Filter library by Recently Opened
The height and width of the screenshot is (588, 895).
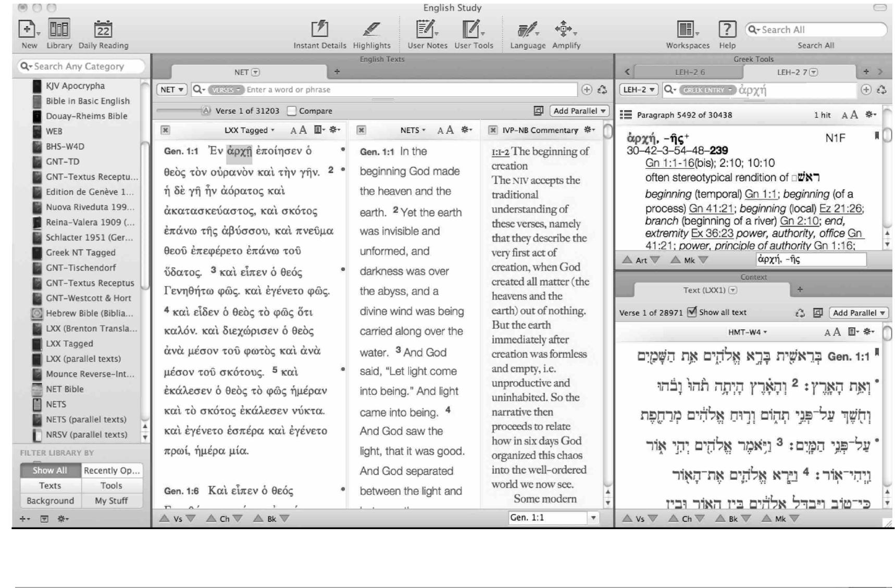point(112,470)
